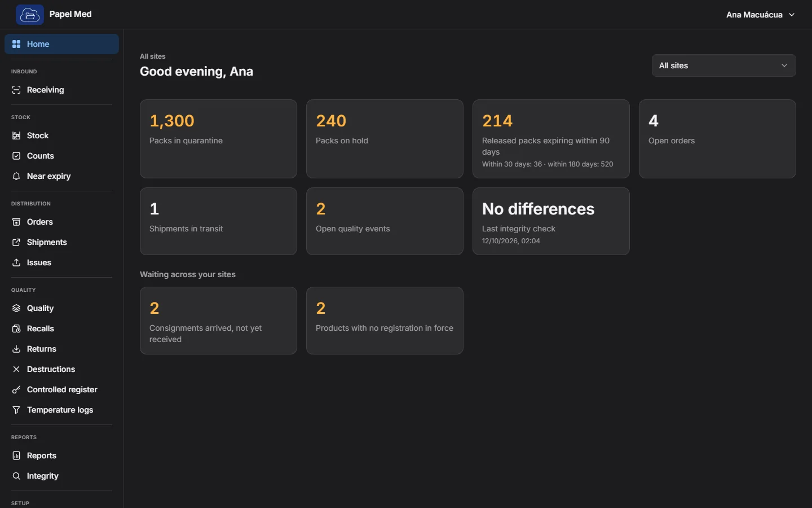Click the Papel Med app title
This screenshot has height=508, width=812.
point(70,14)
